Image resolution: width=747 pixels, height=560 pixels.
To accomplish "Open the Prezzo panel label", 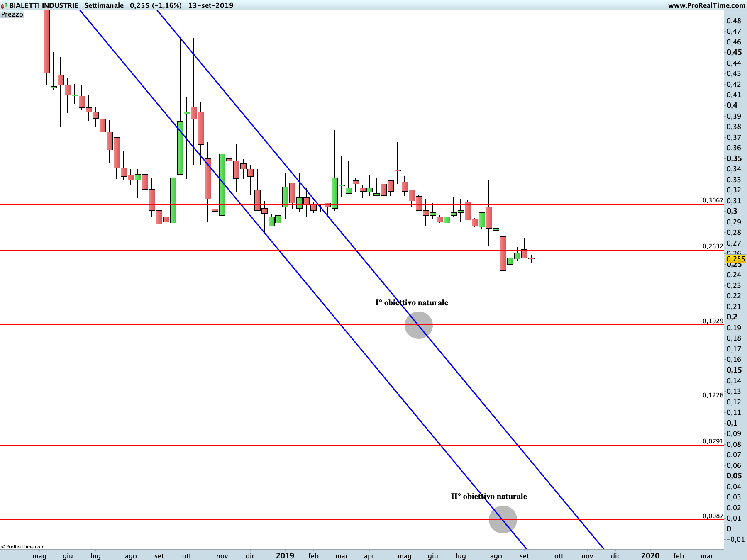I will (x=12, y=14).
